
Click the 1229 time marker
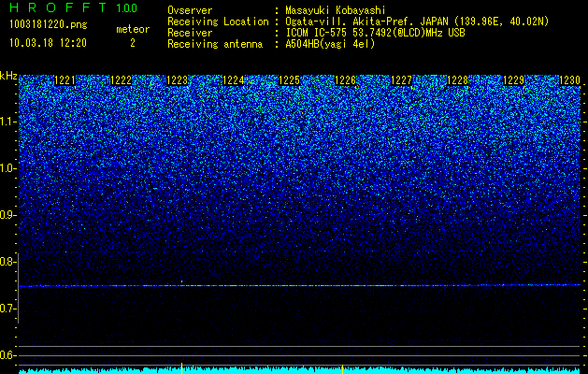pos(513,80)
